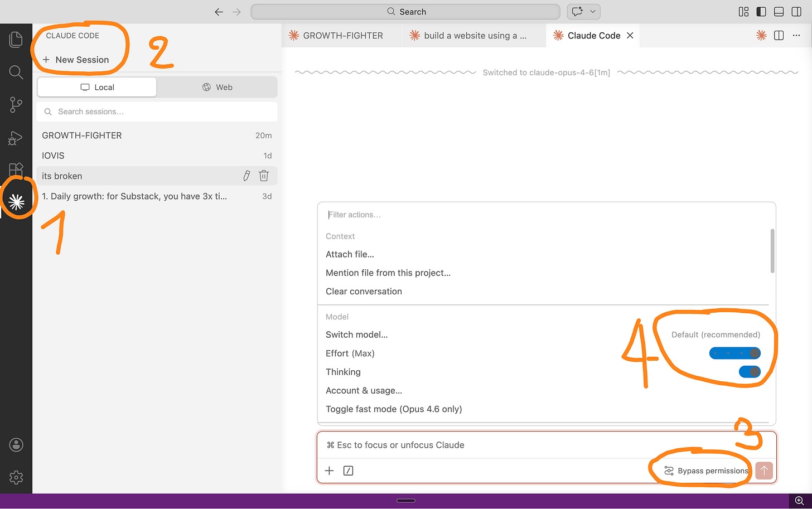812x509 pixels.
Task: Split the editor to the right
Action: coord(779,36)
